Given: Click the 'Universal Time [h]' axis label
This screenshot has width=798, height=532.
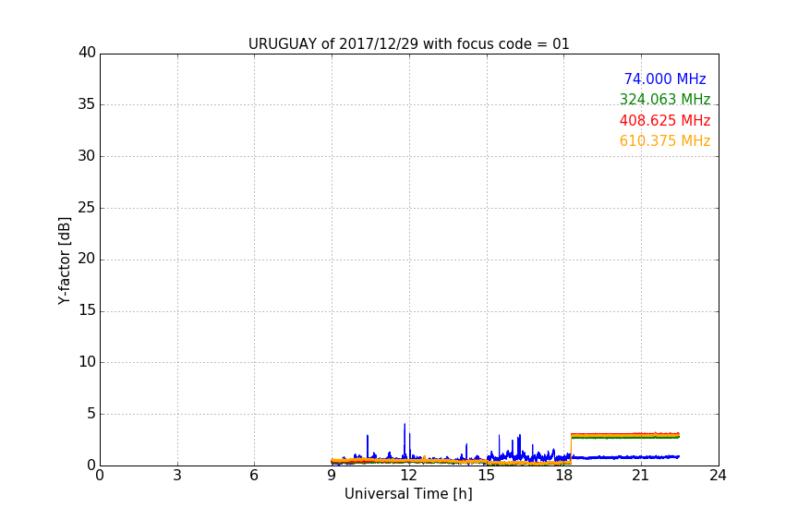Looking at the screenshot, I should (408, 494).
